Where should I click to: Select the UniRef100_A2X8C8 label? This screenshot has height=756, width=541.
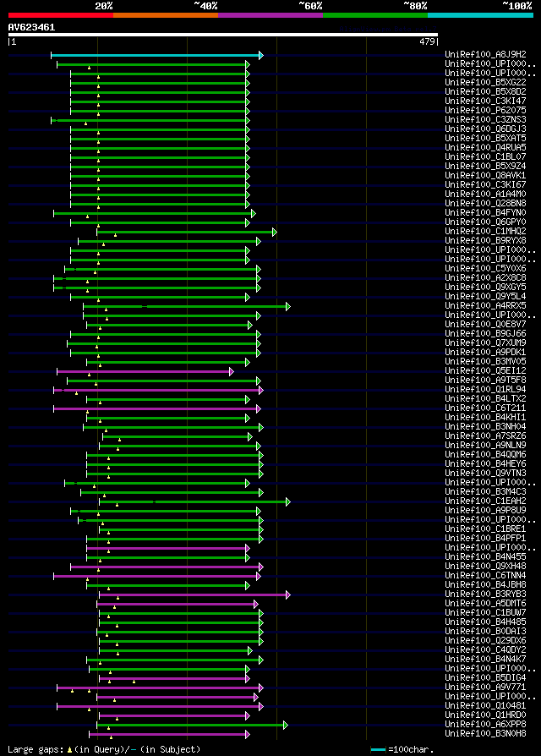485,277
